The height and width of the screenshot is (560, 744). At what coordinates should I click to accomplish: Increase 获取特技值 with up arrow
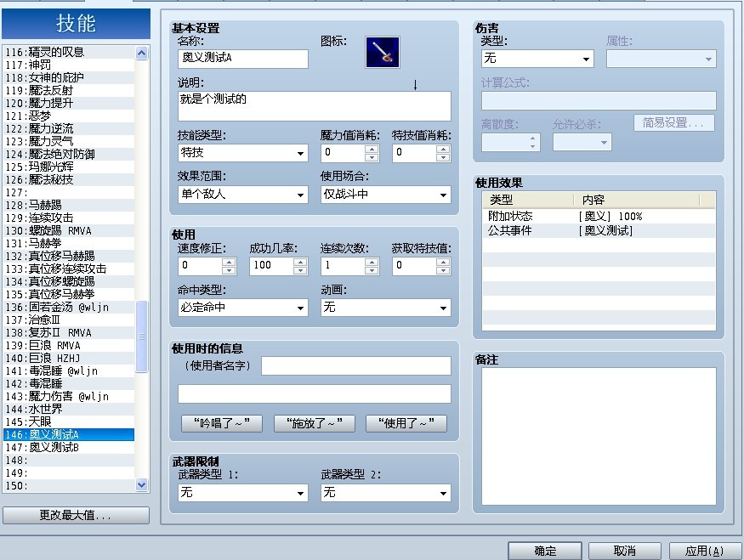click(443, 262)
